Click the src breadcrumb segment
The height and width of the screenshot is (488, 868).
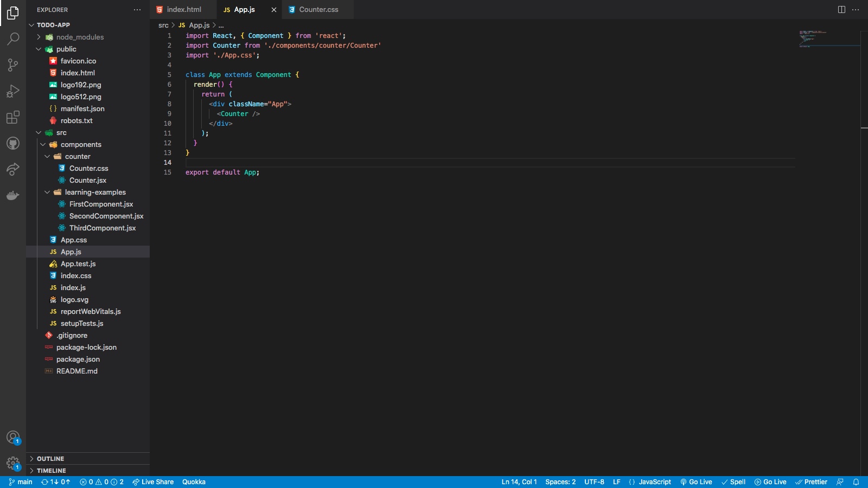coord(163,25)
